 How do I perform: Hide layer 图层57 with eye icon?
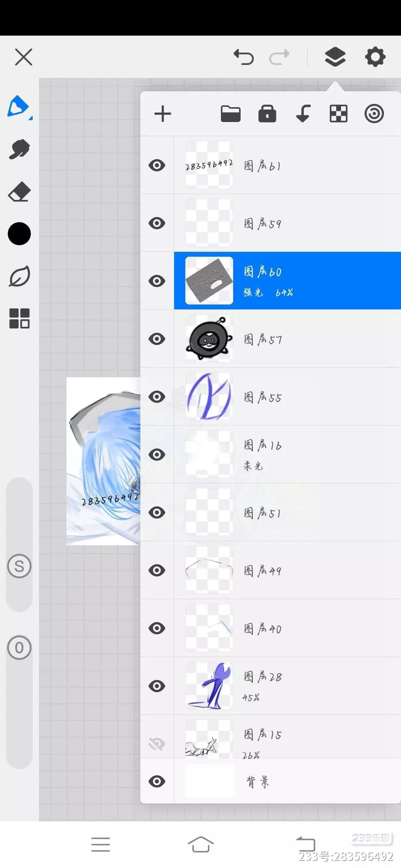coord(157,339)
